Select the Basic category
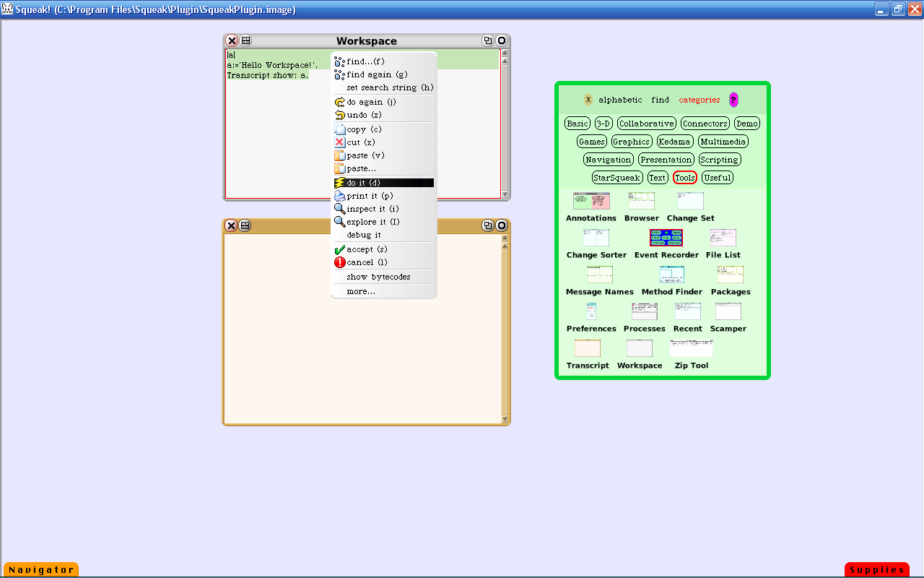 [x=577, y=124]
